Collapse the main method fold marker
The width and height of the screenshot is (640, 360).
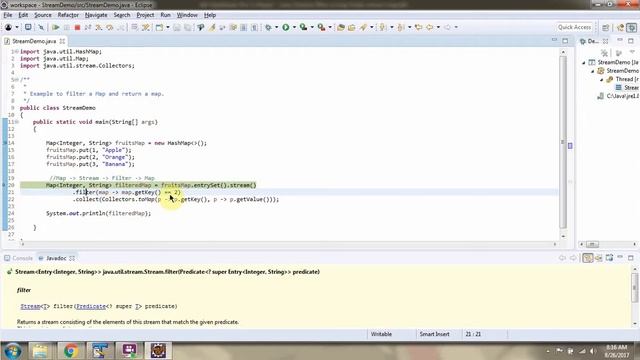tap(17, 122)
